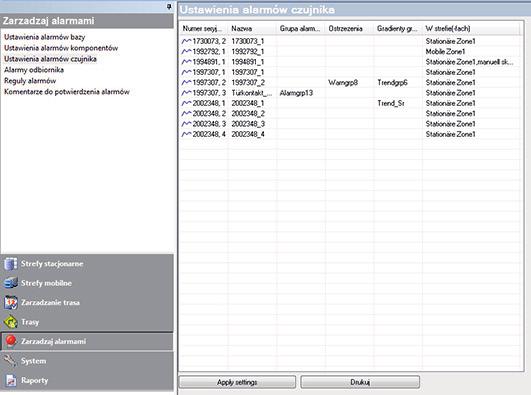
Task: Select name cell 1997307_2
Action: [248, 83]
